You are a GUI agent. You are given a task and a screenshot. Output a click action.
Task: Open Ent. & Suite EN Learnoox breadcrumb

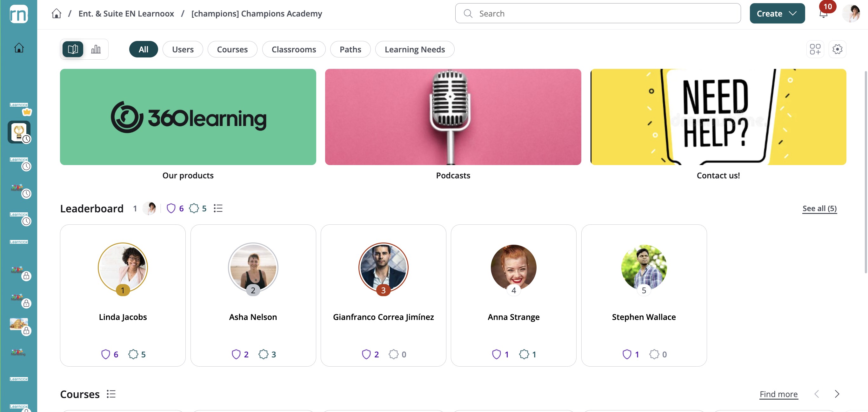click(126, 13)
